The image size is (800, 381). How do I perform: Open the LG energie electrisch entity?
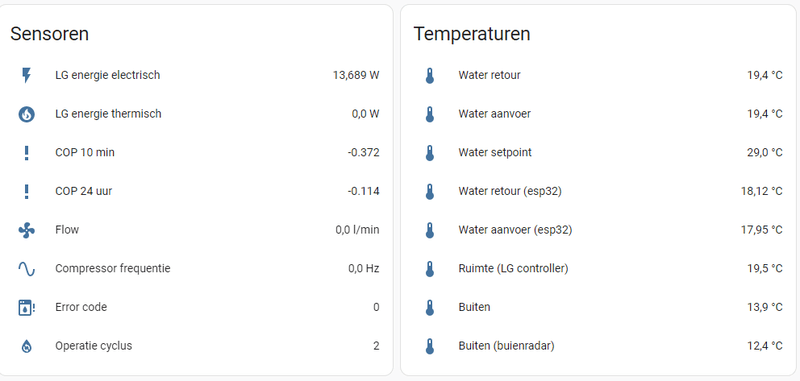[194, 75]
